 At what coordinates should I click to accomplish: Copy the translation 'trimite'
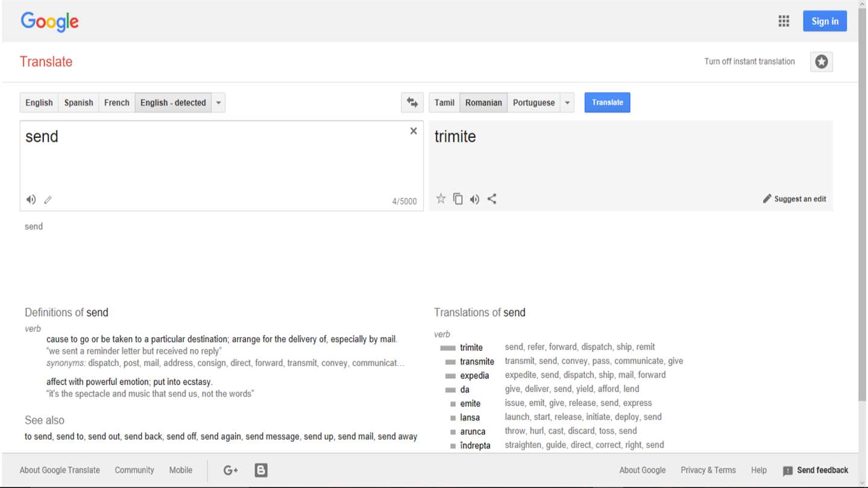point(458,199)
